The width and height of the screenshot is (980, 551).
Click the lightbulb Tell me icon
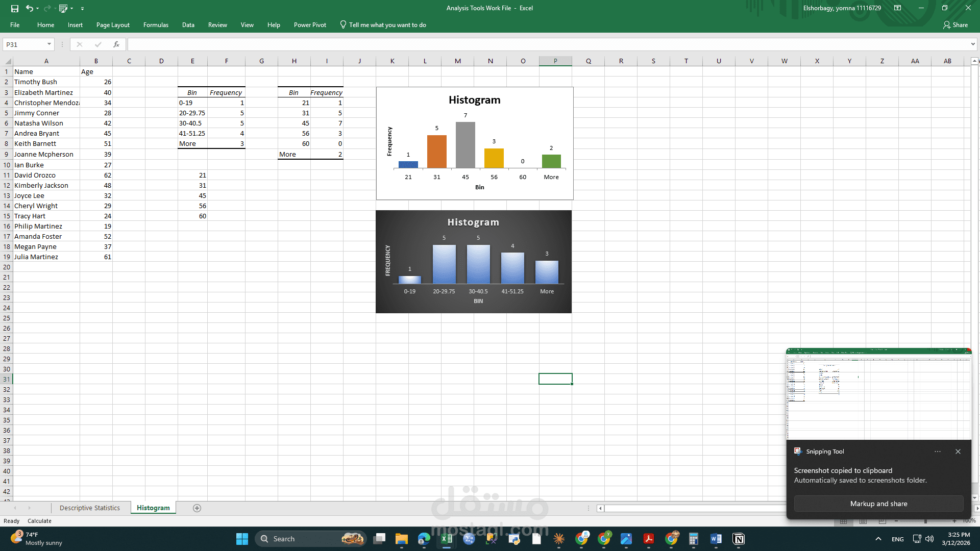point(343,24)
